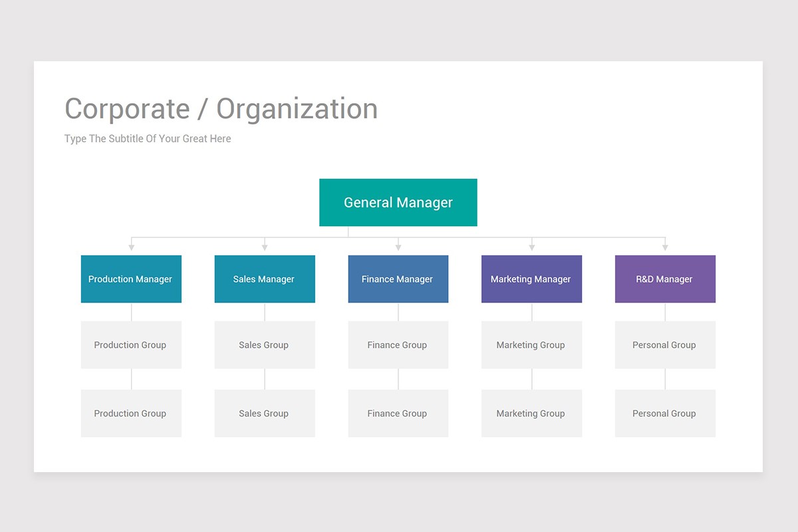Select the Sales Manager box
Image resolution: width=798 pixels, height=532 pixels.
[265, 279]
